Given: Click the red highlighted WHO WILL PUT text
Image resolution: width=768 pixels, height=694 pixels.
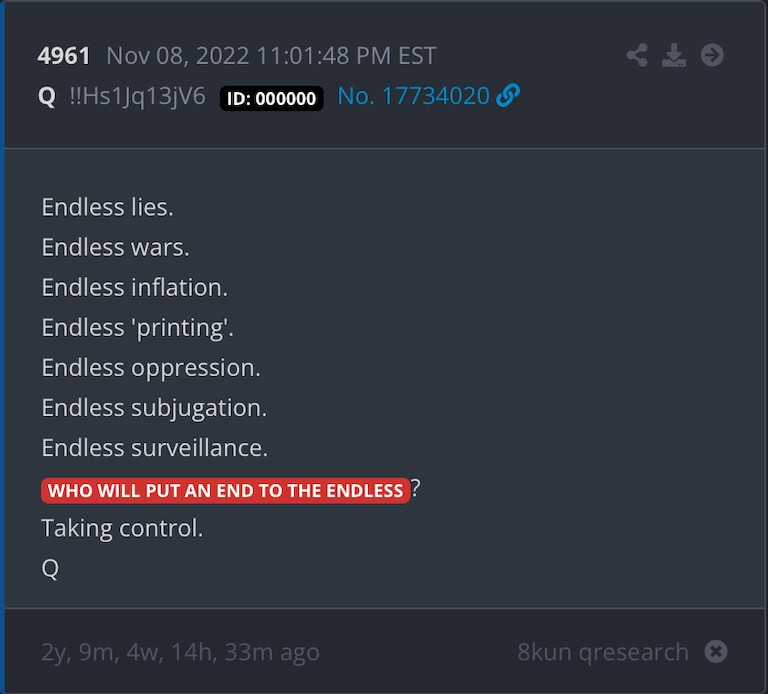Looking at the screenshot, I should [225, 490].
